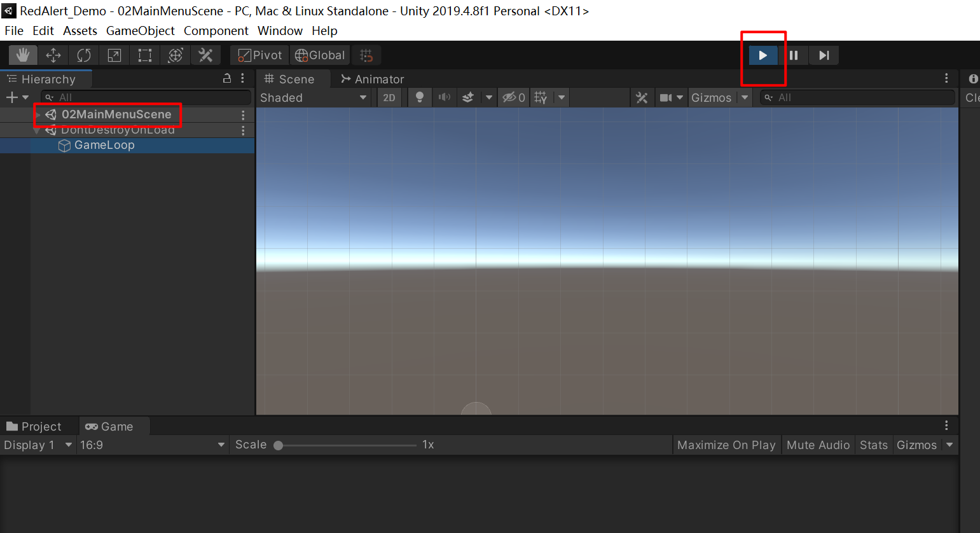980x533 pixels.
Task: Click the Step frame button
Action: [x=824, y=55]
